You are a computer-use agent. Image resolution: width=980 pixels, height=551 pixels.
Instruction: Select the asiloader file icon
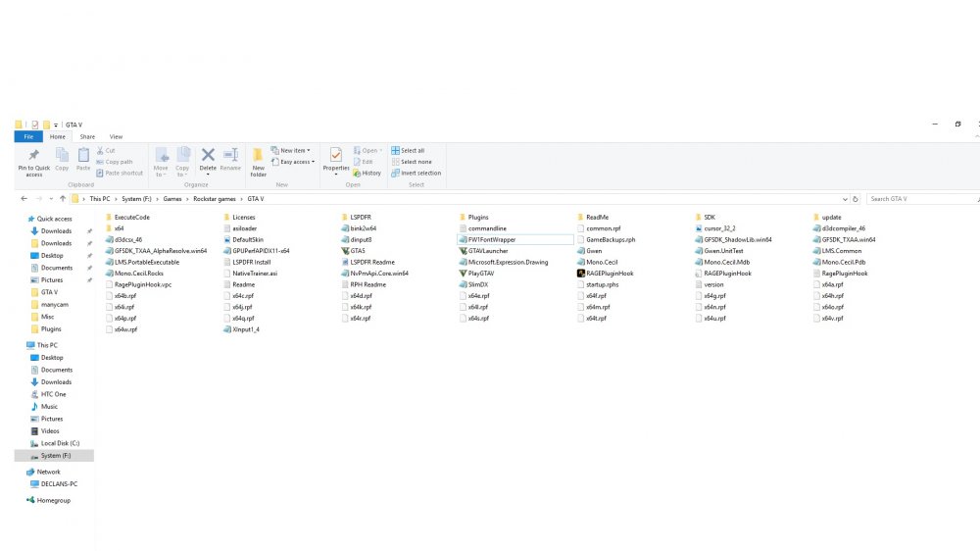point(227,228)
